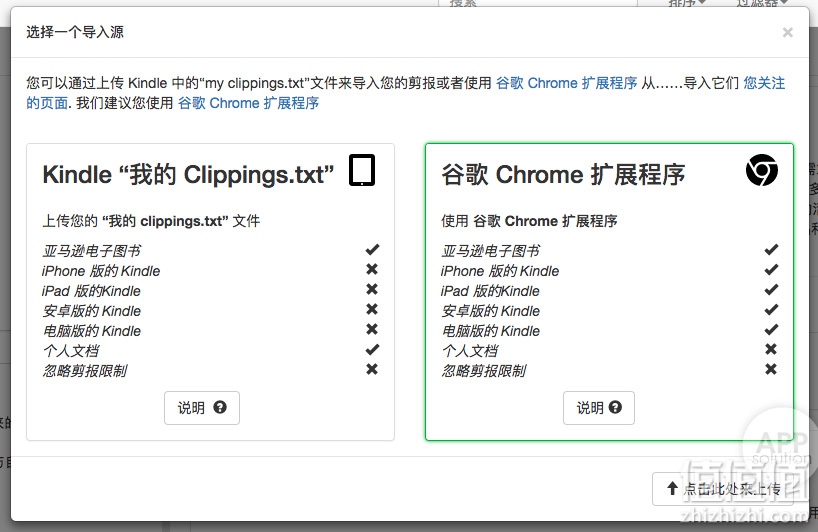The image size is (818, 532).
Task: Click 个人文档 checkmark in Kindle card
Action: coord(372,349)
